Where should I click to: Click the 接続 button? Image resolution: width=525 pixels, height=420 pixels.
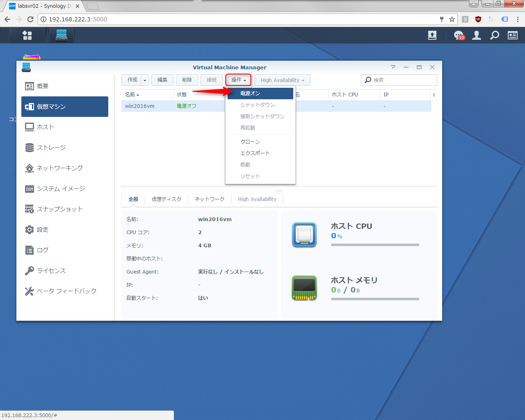click(212, 80)
